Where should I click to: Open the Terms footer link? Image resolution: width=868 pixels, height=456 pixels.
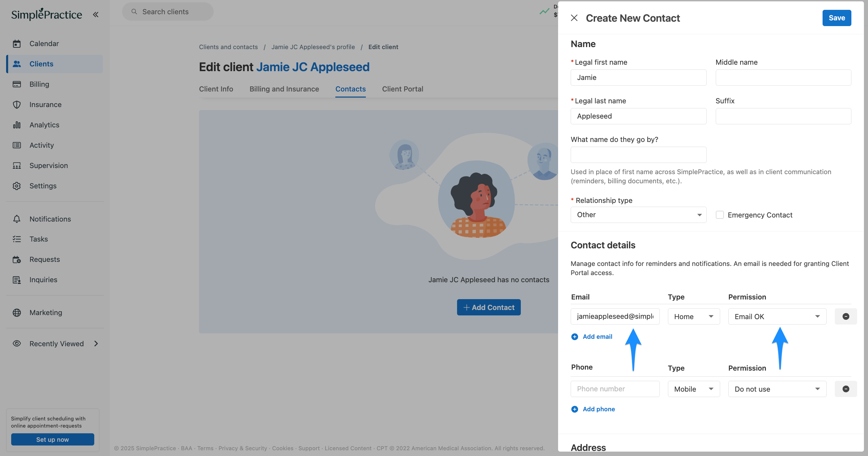click(205, 448)
